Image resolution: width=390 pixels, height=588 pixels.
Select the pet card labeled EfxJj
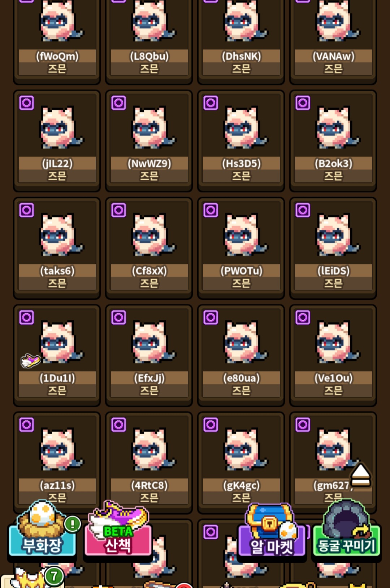[149, 355]
